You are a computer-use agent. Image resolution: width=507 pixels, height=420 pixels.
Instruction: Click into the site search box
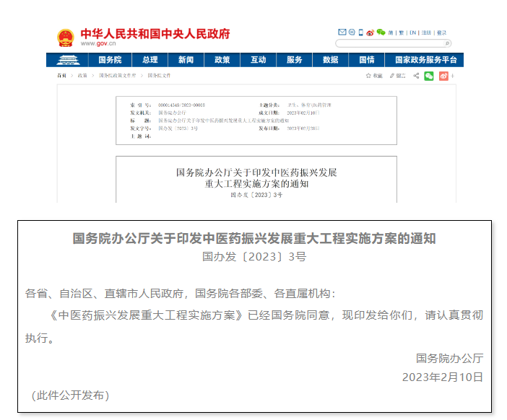tap(390, 43)
